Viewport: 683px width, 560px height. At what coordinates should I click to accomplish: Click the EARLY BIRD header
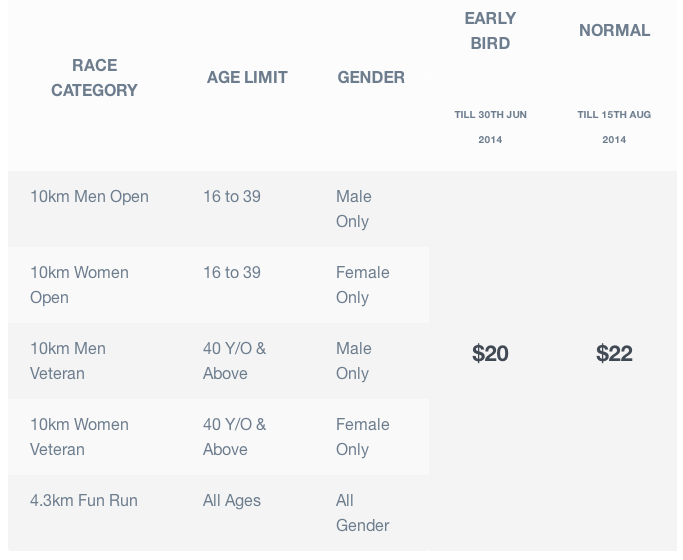point(490,31)
